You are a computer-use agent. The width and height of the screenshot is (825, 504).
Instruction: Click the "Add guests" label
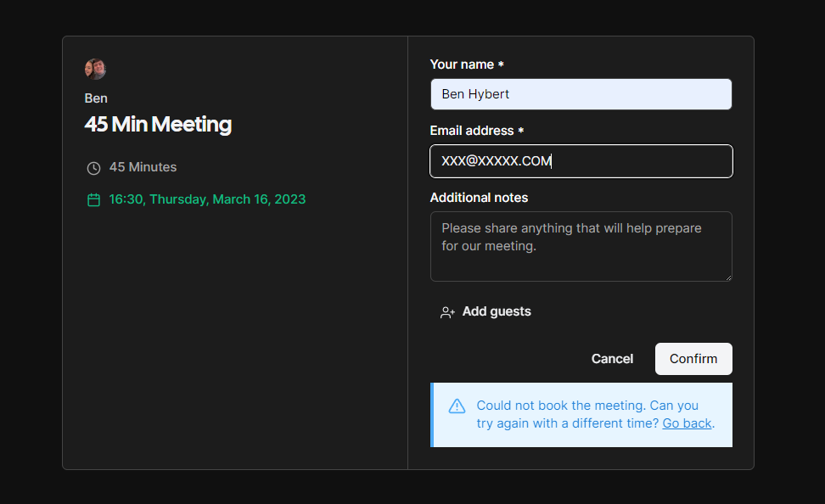(x=496, y=311)
